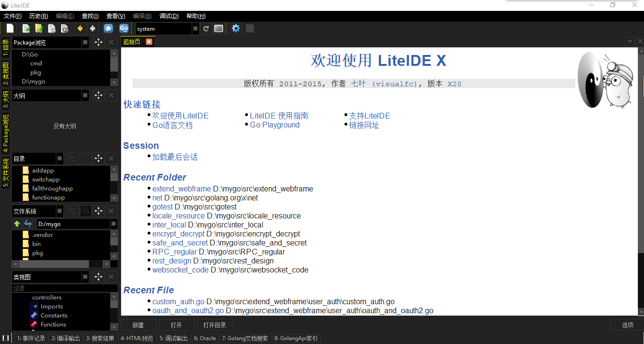The height and width of the screenshot is (344, 644).
Task: Click the blue Home toolbar icon
Action: 108,28
